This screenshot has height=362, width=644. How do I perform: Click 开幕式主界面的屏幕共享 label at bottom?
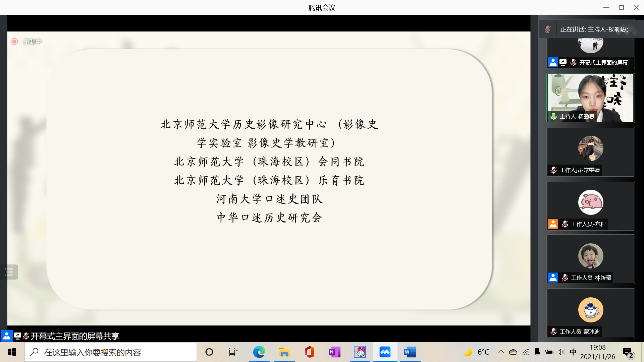75,336
